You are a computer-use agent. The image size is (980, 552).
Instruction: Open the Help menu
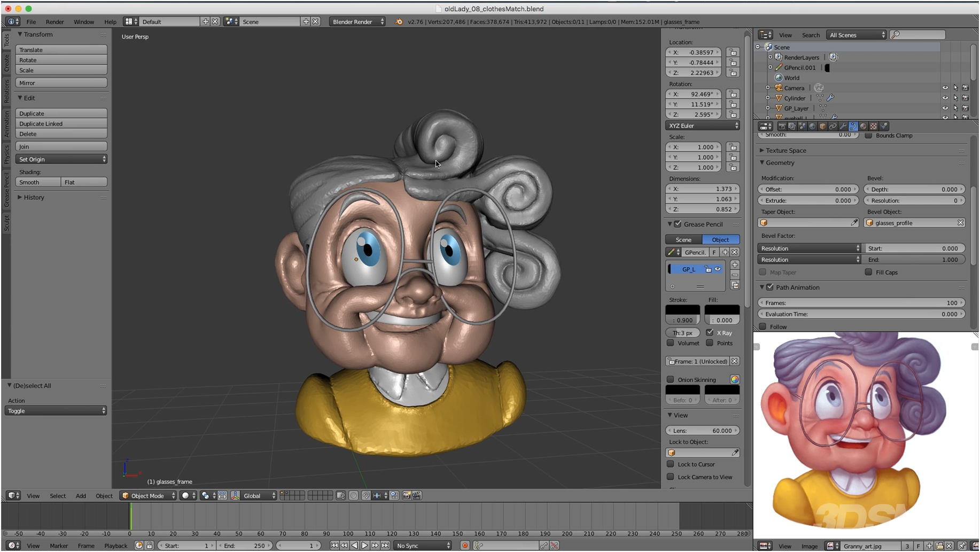pyautogui.click(x=110, y=22)
